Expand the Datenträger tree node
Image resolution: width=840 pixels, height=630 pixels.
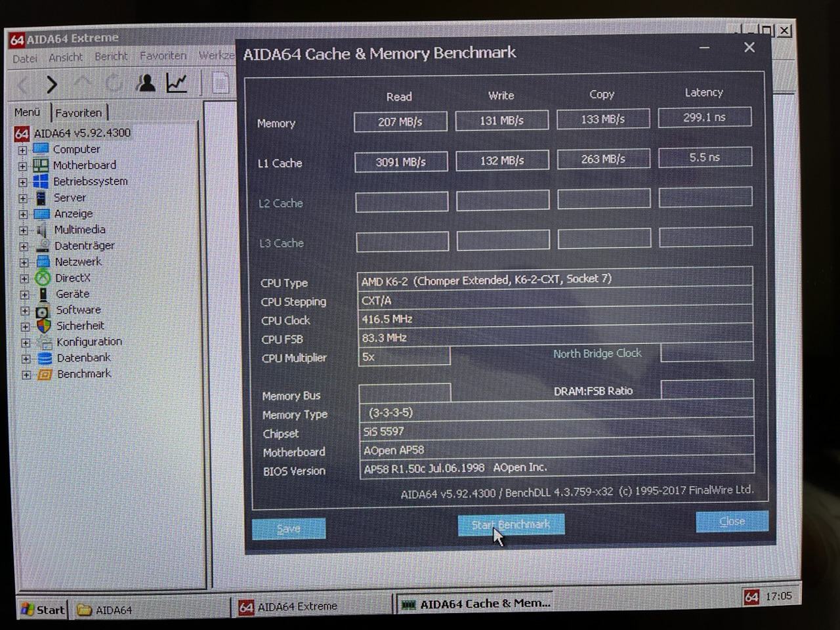(x=24, y=247)
